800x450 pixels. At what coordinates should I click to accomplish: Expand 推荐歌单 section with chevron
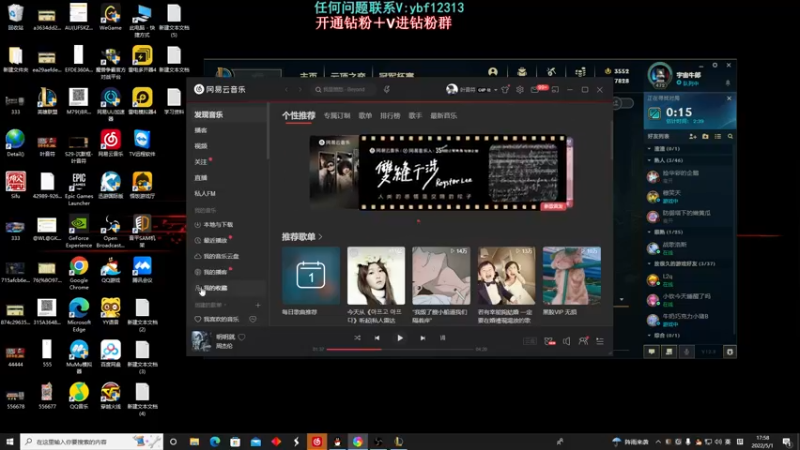click(320, 237)
